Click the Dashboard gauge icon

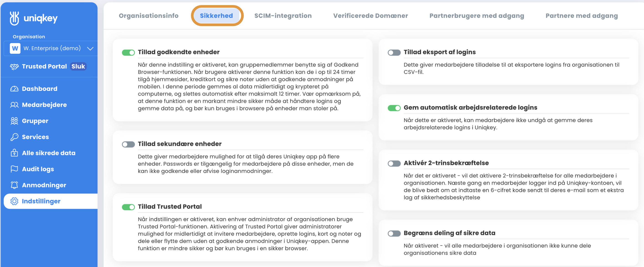coord(14,89)
